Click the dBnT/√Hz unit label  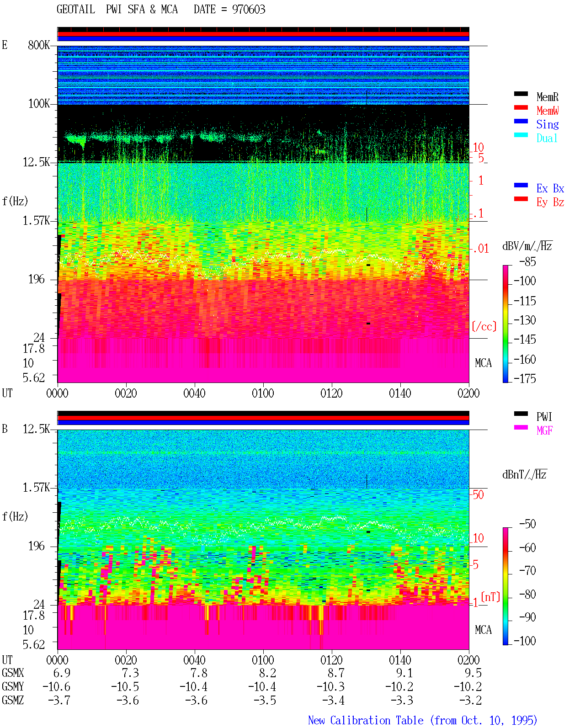click(525, 474)
